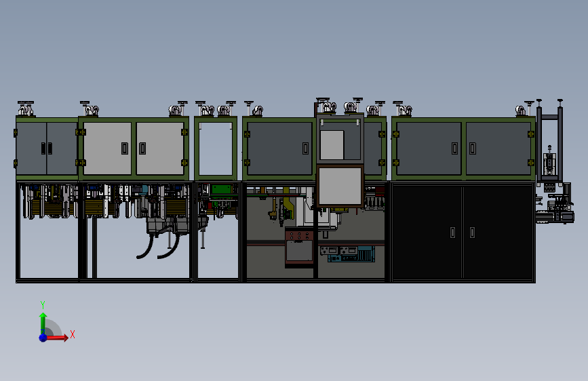Viewport: 588px width, 381px height.
Task: Select the curved black hoses under the second module
Action: [x=159, y=245]
